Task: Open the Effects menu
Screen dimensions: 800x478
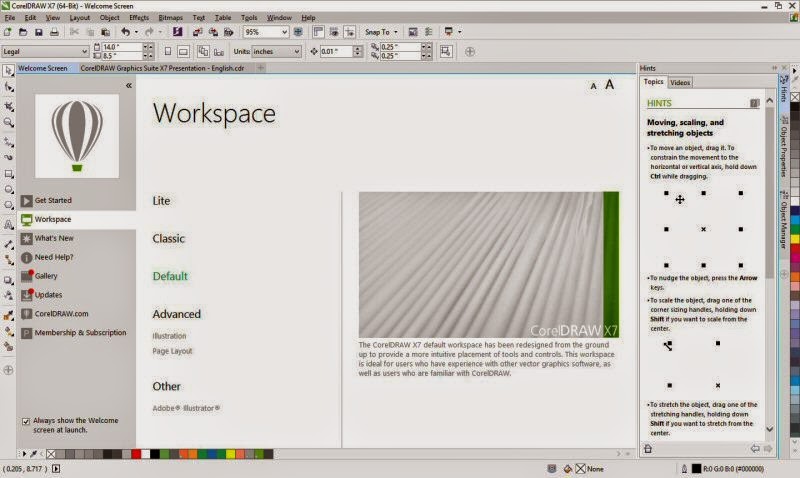Action: click(139, 17)
